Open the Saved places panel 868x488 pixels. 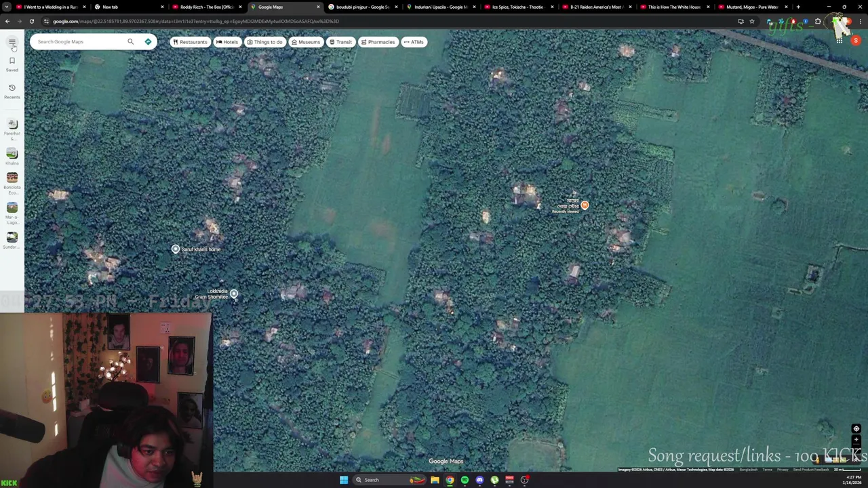pyautogui.click(x=12, y=64)
